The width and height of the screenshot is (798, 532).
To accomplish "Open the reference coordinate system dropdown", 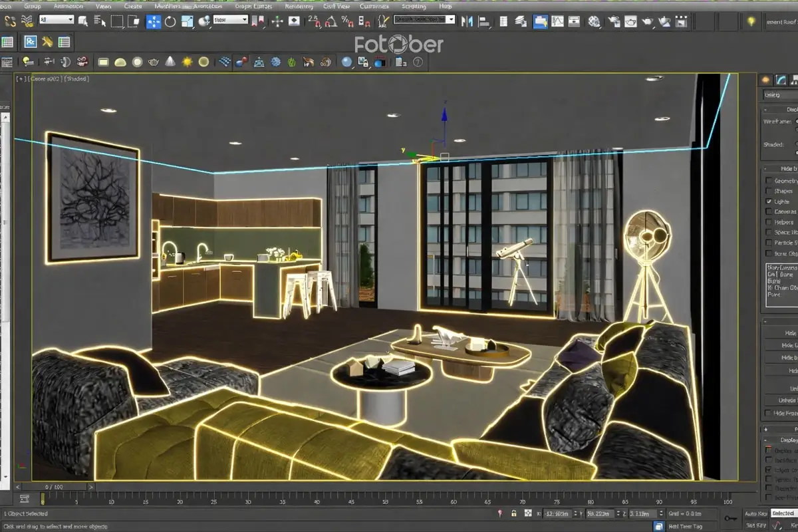I will 230,20.
